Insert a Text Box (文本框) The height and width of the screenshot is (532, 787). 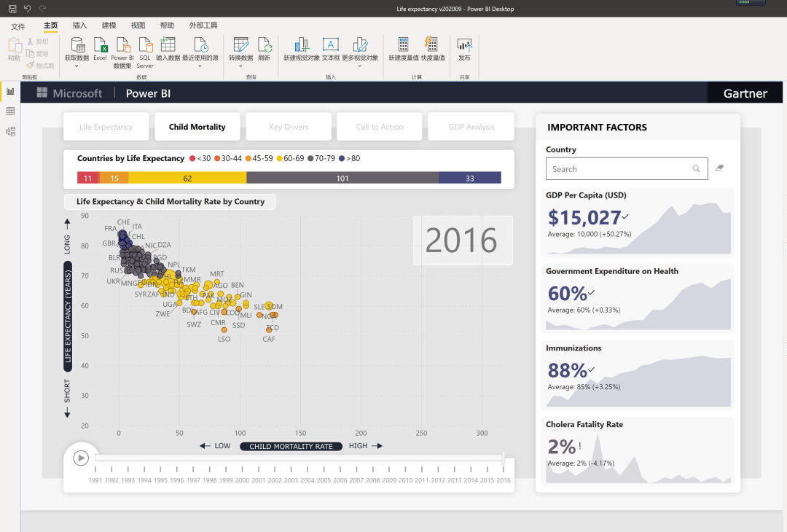point(331,49)
